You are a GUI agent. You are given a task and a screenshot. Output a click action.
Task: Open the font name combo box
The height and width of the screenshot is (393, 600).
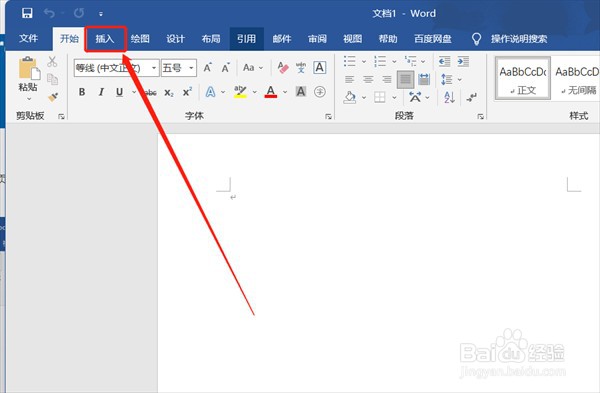[x=116, y=68]
